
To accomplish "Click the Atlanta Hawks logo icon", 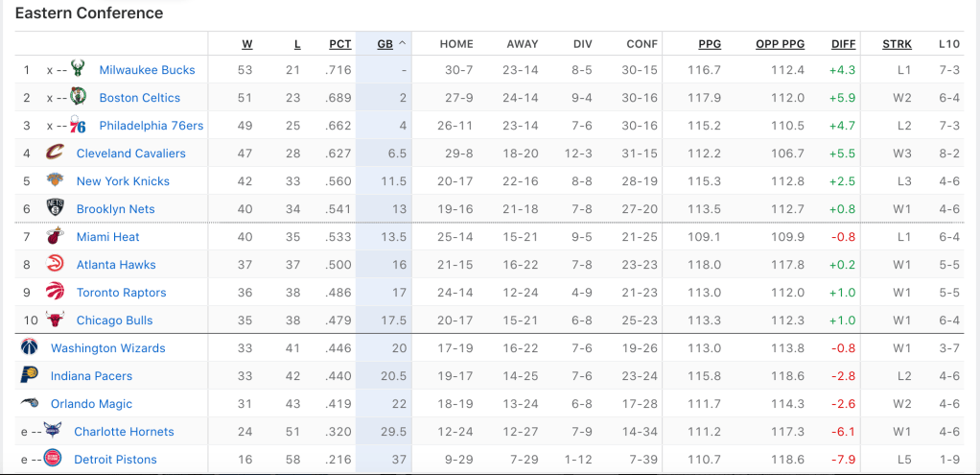I will click(55, 264).
